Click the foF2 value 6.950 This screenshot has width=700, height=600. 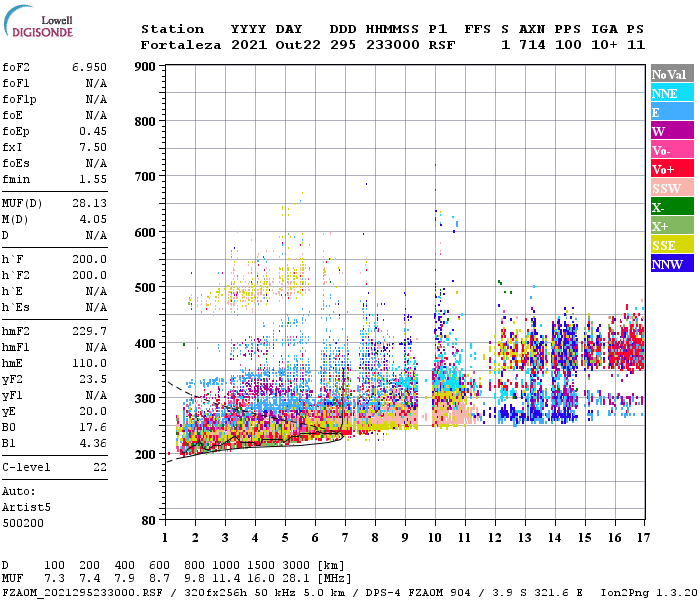(89, 67)
